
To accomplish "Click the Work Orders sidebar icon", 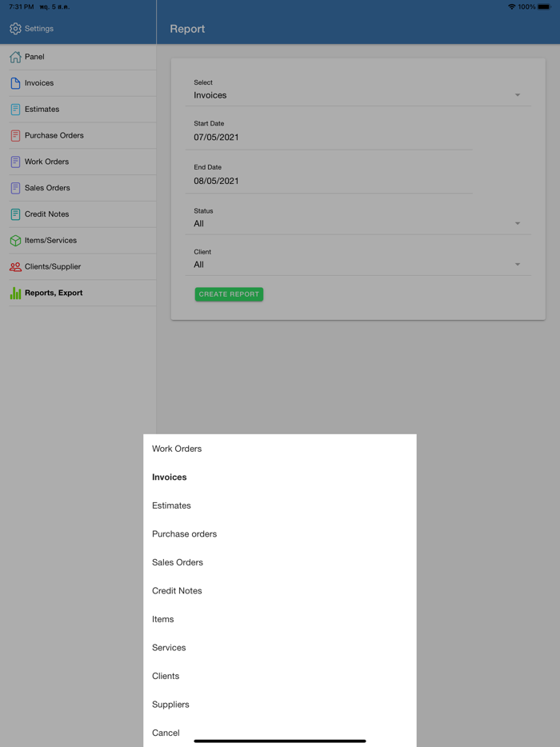I will 15,162.
